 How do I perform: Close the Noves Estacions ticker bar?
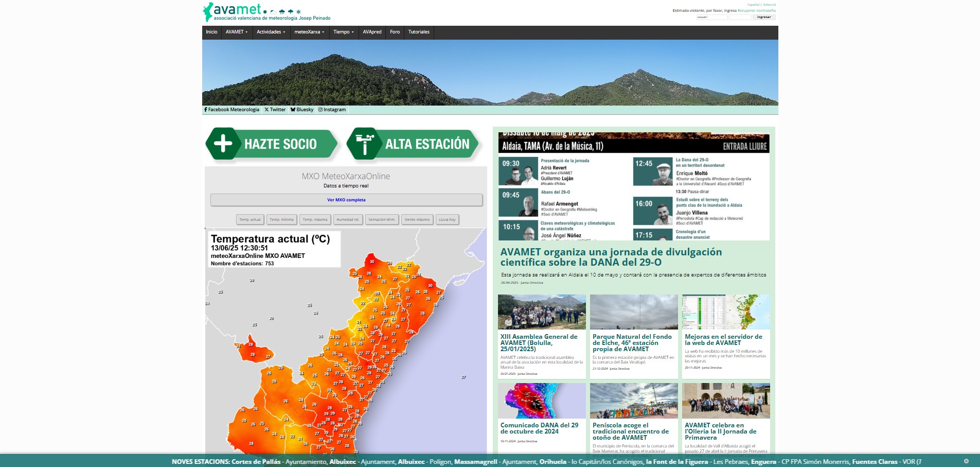coord(966,461)
